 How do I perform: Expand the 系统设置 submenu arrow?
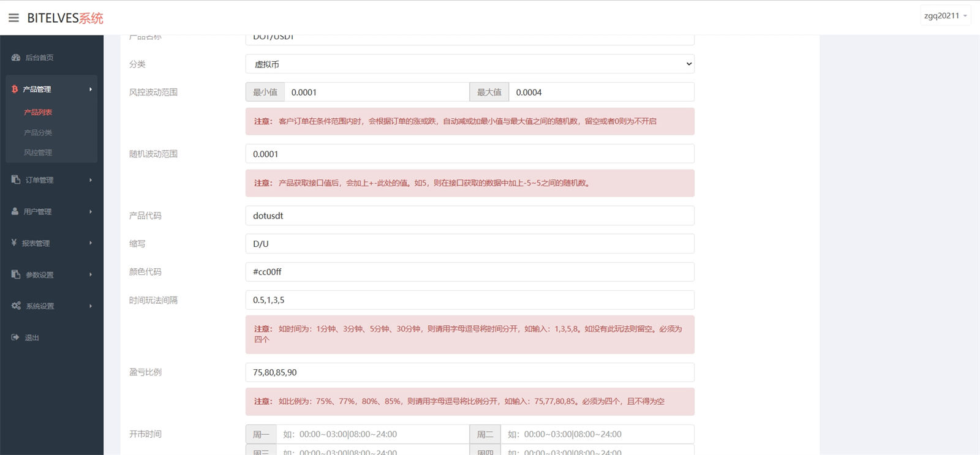point(91,306)
